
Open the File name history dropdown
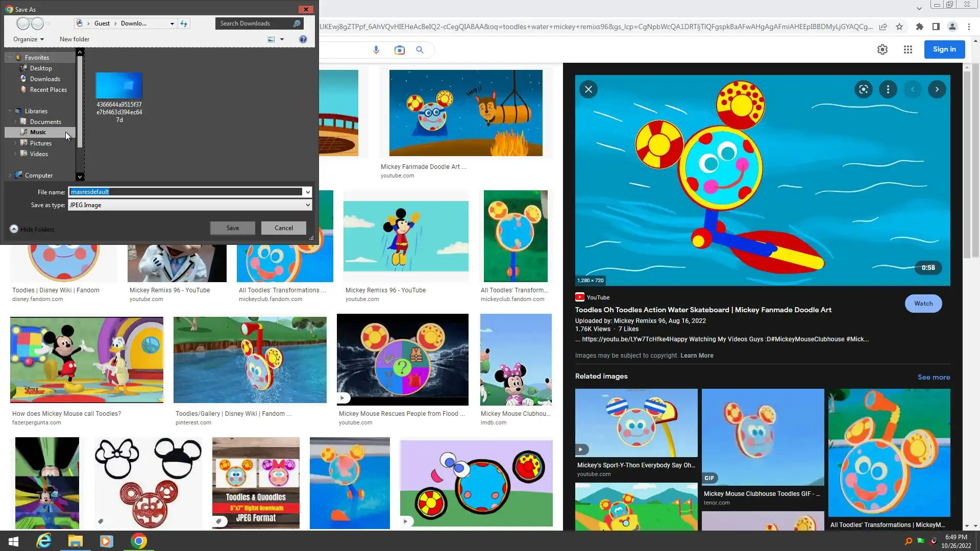[x=308, y=192]
